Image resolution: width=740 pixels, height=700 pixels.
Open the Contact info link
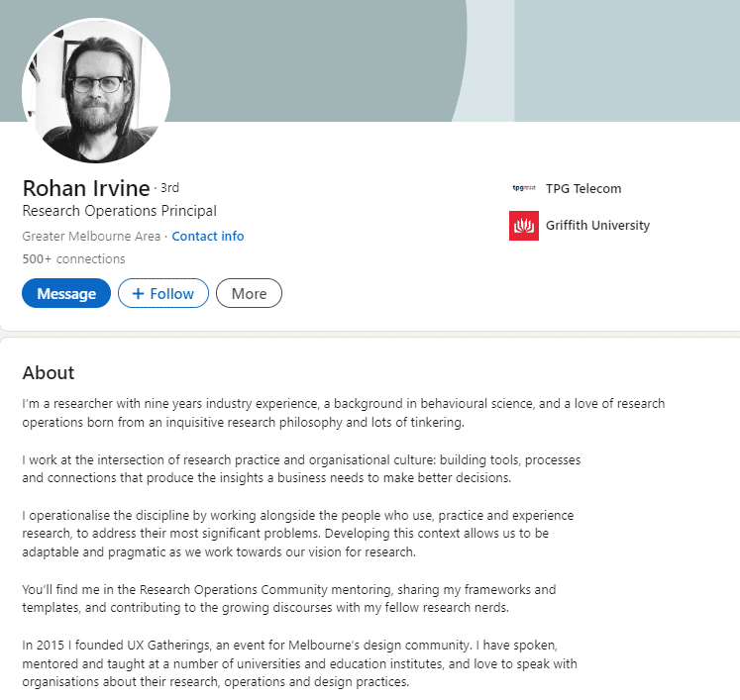(208, 236)
